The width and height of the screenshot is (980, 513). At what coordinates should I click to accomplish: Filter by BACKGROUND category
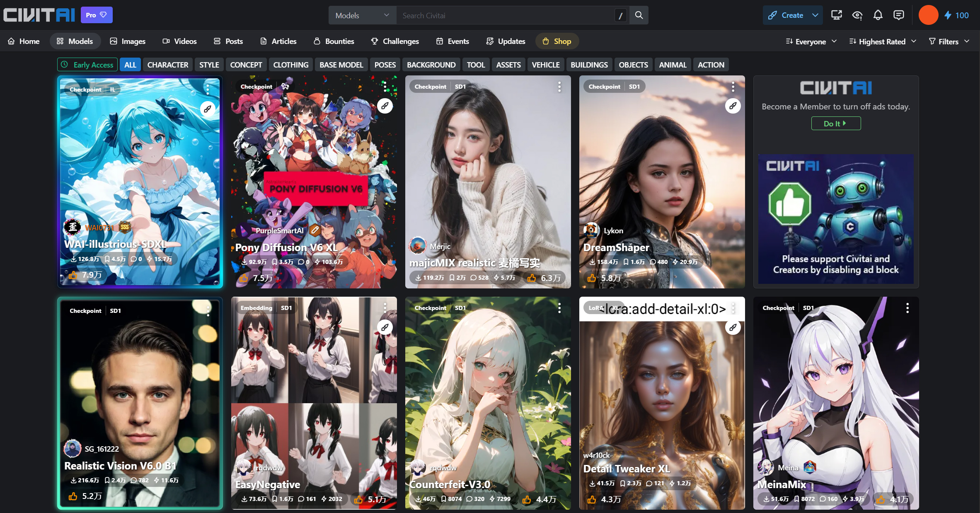coord(431,65)
